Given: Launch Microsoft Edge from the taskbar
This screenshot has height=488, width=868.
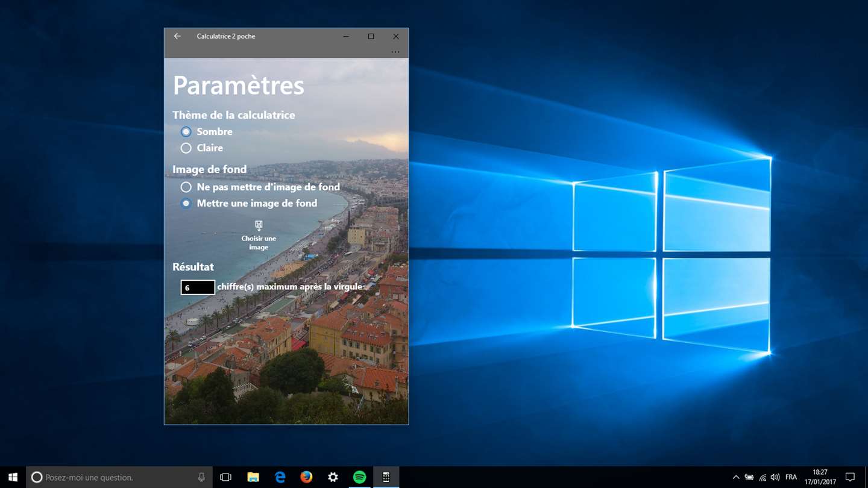Looking at the screenshot, I should click(x=280, y=477).
